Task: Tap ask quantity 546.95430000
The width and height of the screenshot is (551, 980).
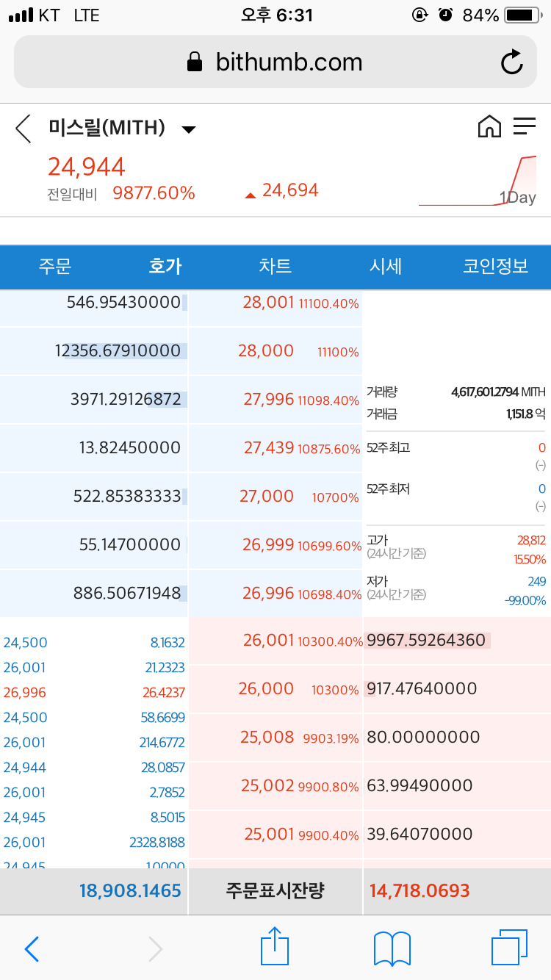Action: coord(123,303)
